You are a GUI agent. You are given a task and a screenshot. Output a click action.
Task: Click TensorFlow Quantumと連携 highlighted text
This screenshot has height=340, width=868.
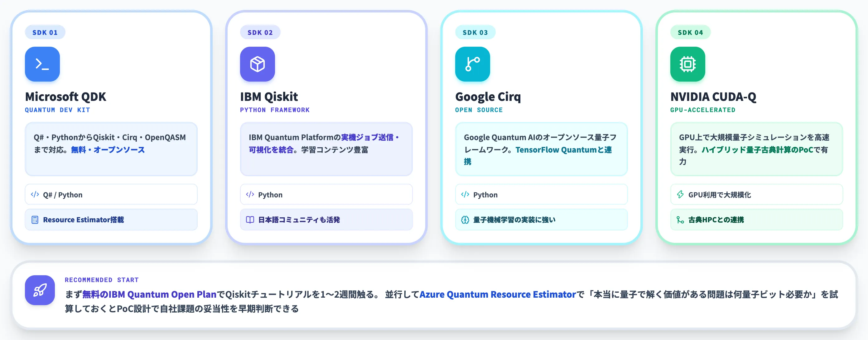click(564, 150)
